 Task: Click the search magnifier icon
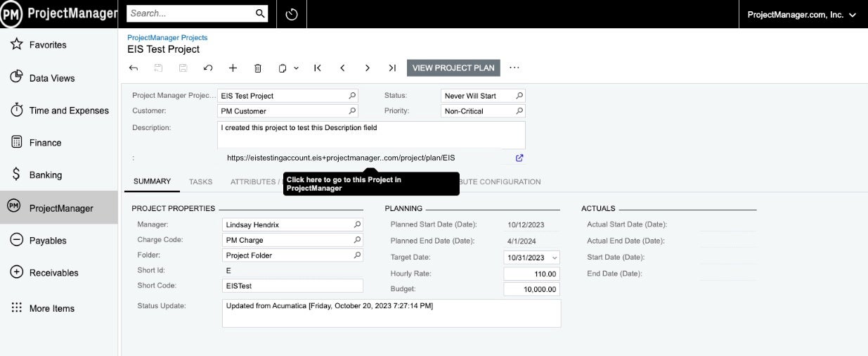[x=260, y=13]
